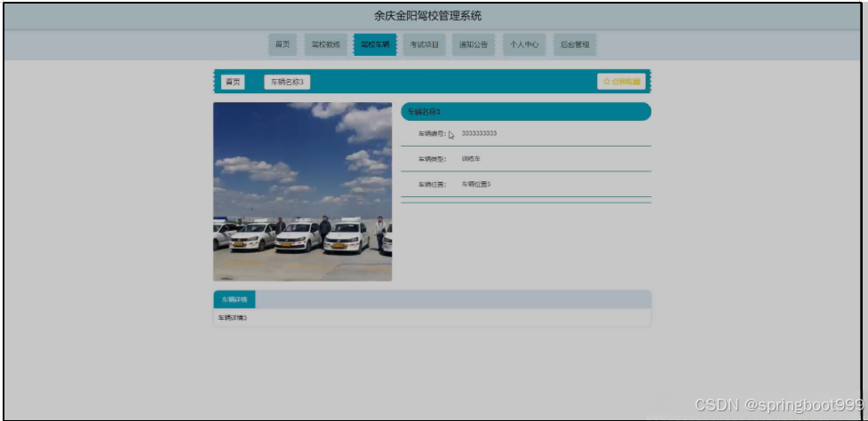Click the 车辆类型 label
The image size is (868, 421).
click(x=432, y=159)
